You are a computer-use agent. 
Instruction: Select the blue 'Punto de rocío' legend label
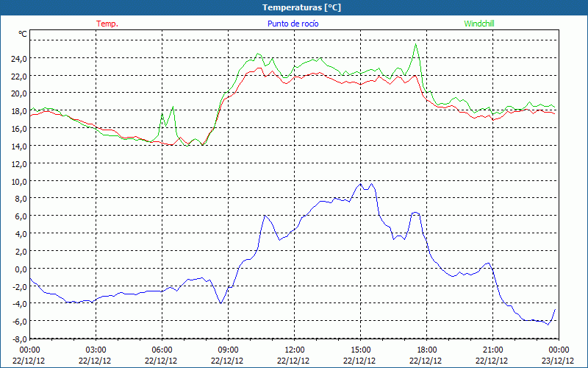point(293,24)
